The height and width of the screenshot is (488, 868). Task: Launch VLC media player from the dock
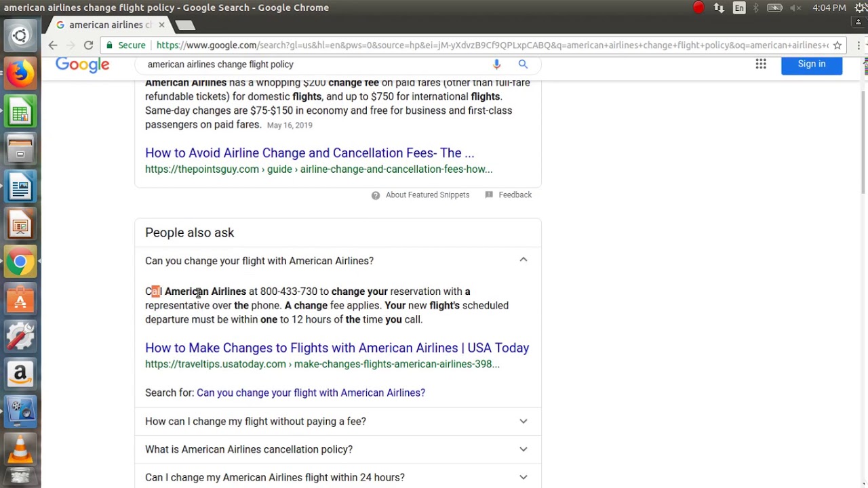20,448
